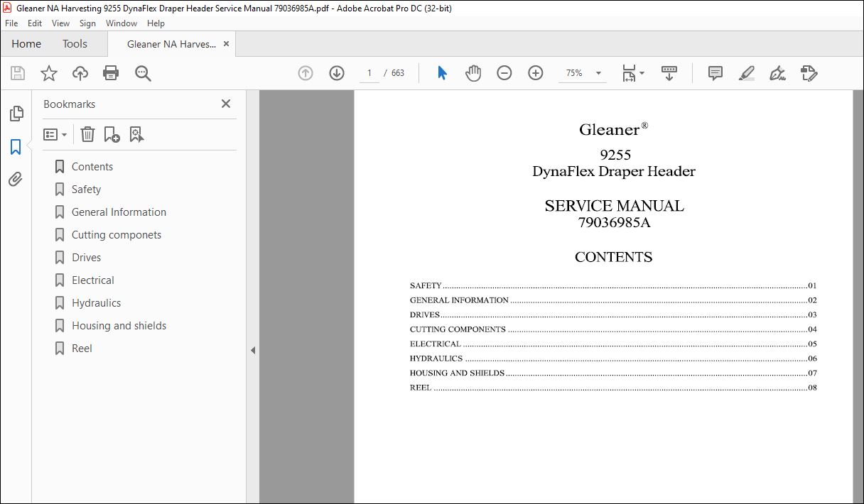
Task: Open the Drives bookmark
Action: (x=86, y=258)
